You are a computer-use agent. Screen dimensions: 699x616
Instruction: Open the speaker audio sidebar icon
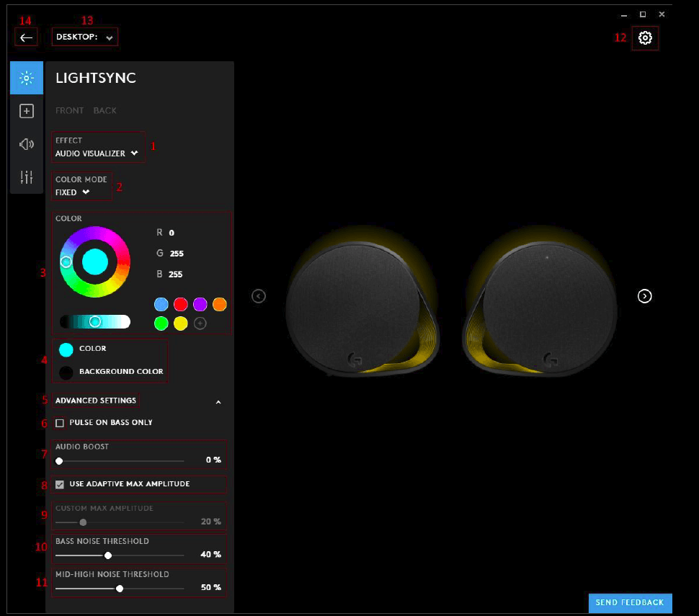(27, 144)
